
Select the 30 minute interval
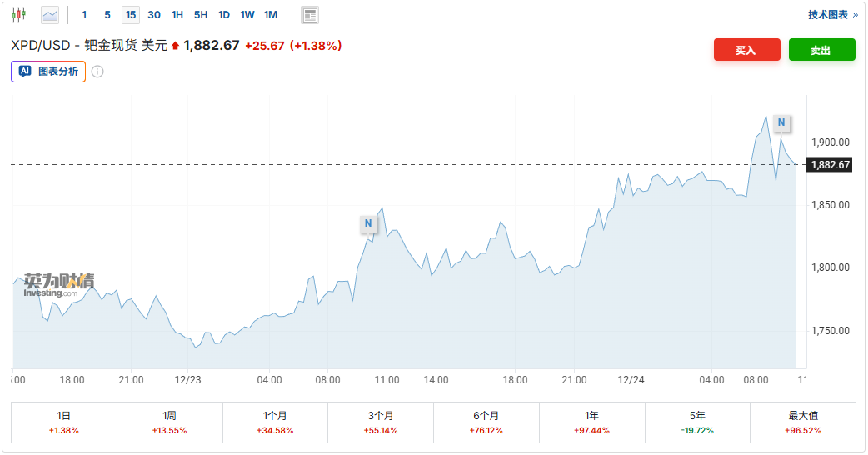tap(154, 15)
